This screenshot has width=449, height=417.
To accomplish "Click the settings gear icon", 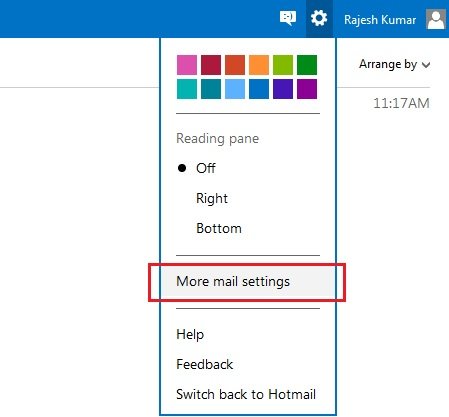I will pyautogui.click(x=319, y=18).
